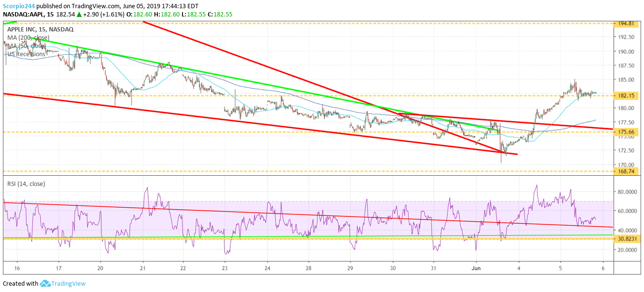The width and height of the screenshot is (644, 292).
Task: Click the 40.0000 RSI axis label
Action: (629, 231)
